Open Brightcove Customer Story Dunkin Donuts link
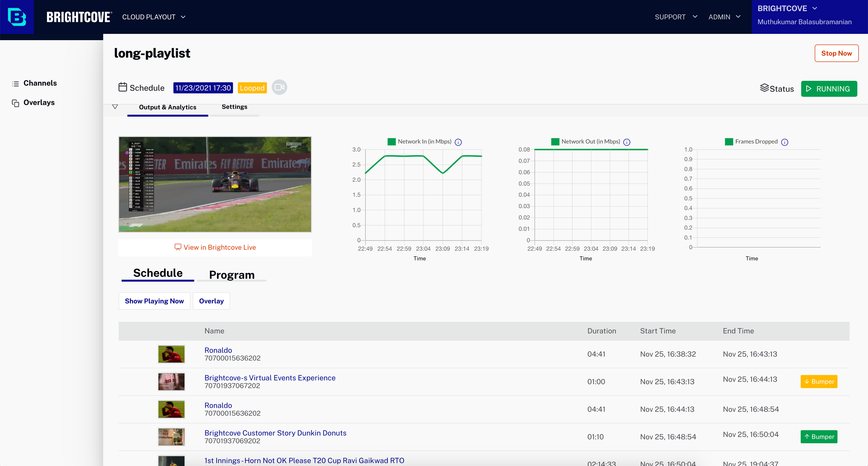The width and height of the screenshot is (868, 466). [275, 433]
